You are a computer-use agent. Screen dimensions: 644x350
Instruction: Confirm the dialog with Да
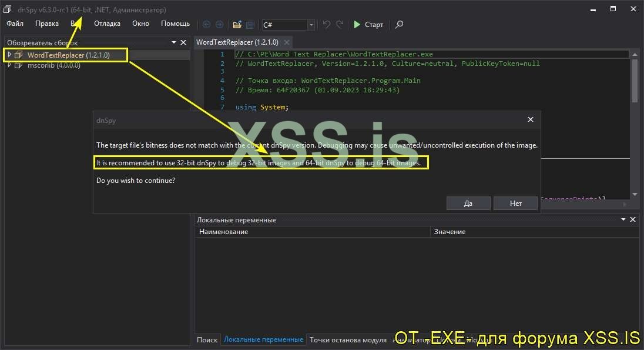tap(468, 203)
